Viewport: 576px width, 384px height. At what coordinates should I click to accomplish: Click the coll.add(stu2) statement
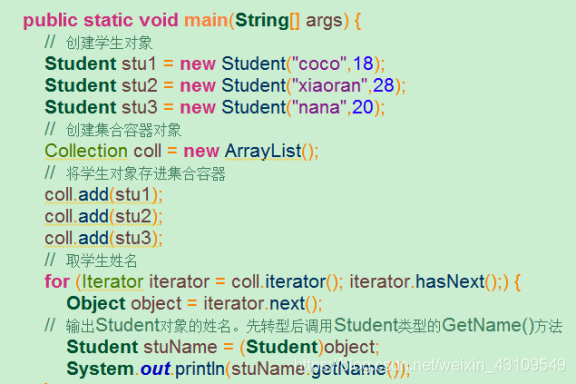pyautogui.click(x=103, y=216)
